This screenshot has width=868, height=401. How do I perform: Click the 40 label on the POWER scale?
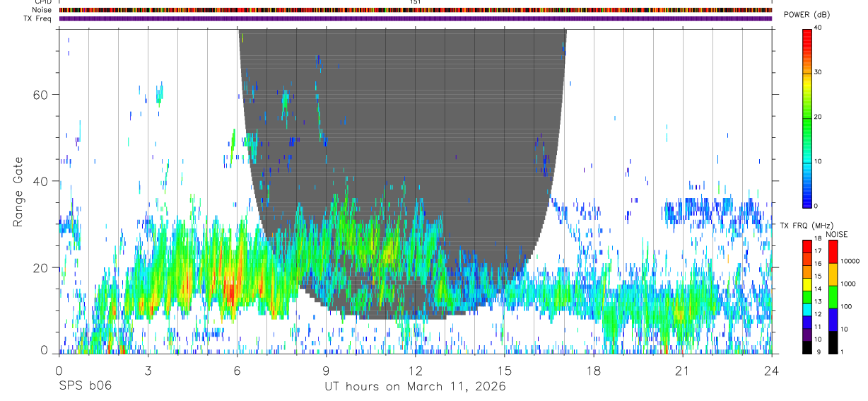[817, 28]
